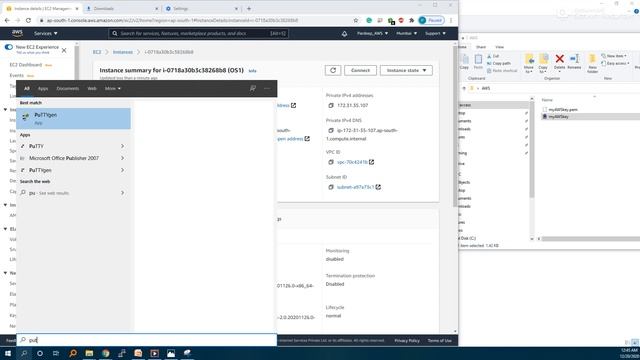Click Connect button for instance
This screenshot has height=360, width=640.
(360, 70)
